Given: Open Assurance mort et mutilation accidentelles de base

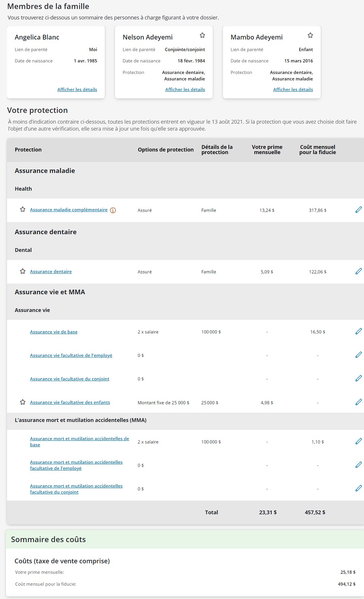Looking at the screenshot, I should [79, 441].
